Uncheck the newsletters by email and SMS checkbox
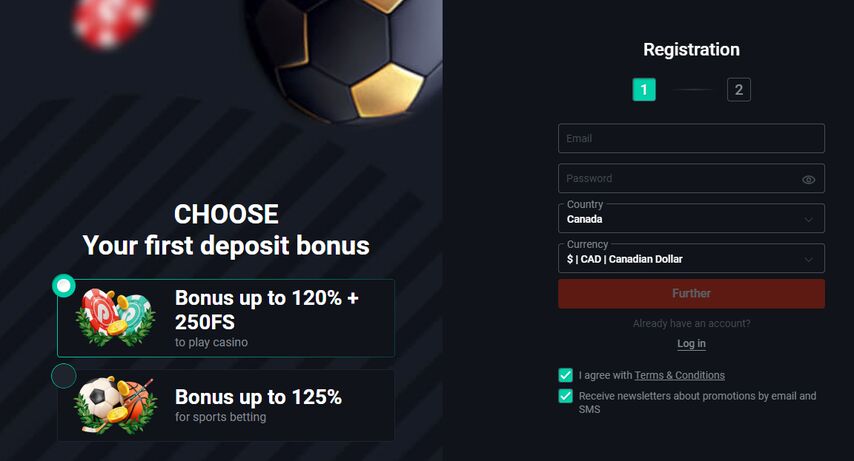 [x=565, y=396]
